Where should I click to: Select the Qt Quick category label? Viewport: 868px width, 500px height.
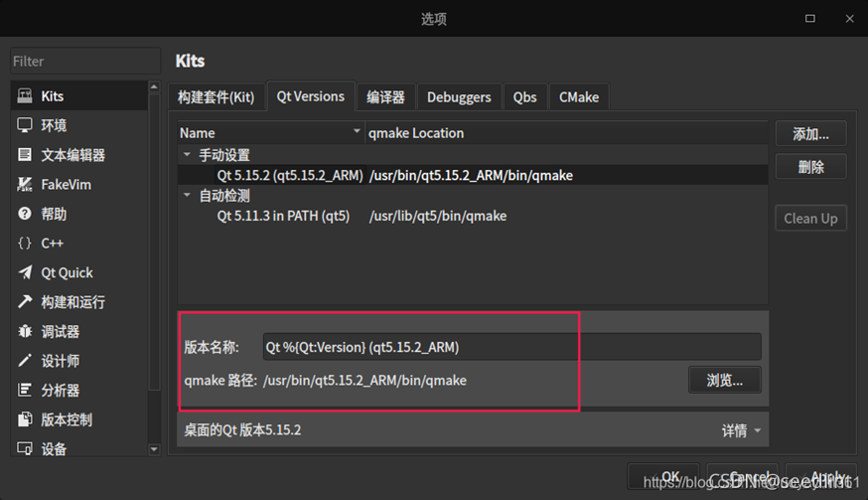67,272
